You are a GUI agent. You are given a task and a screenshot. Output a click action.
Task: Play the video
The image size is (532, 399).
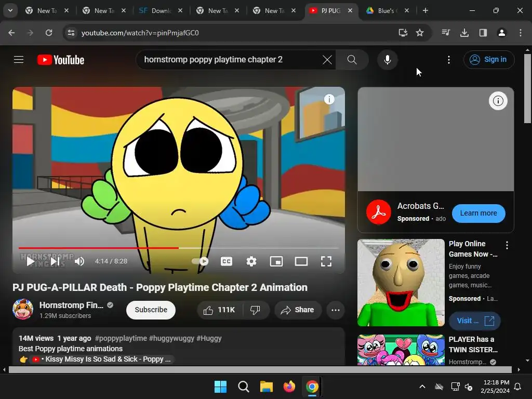30,261
